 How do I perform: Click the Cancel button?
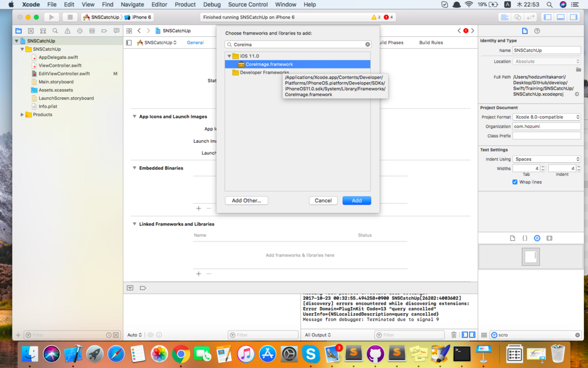323,201
